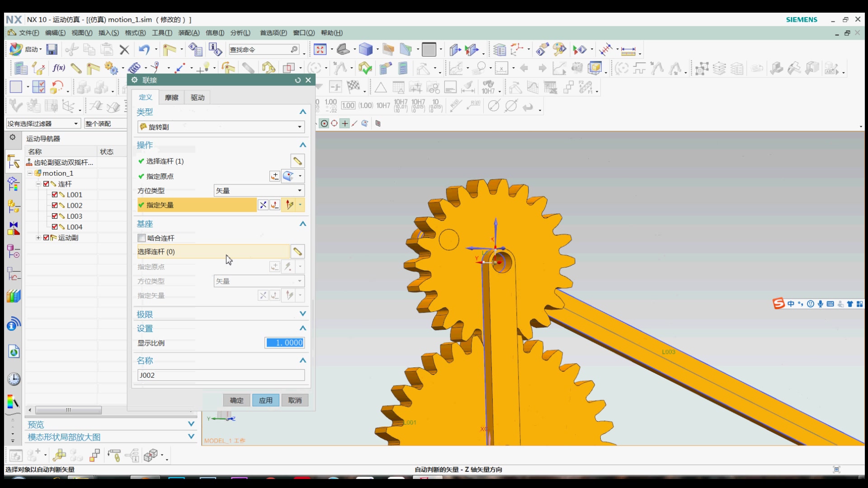Click select-link icon in 基座 section

click(x=297, y=252)
